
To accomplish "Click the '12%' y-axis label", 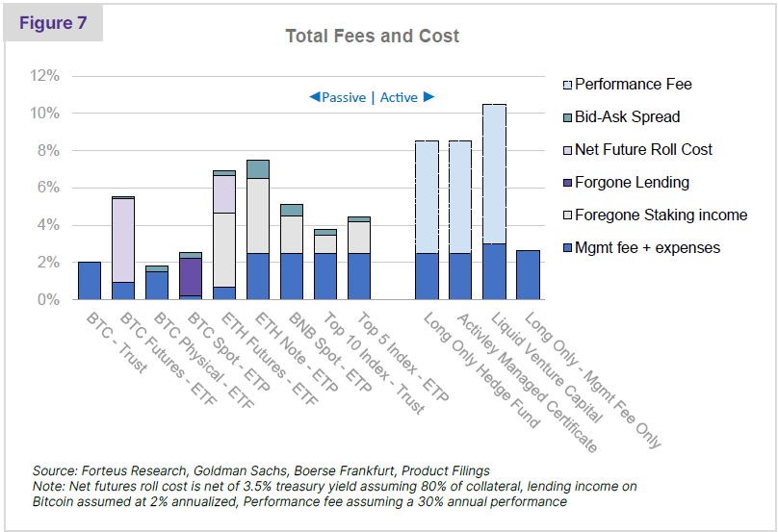I will tap(44, 76).
